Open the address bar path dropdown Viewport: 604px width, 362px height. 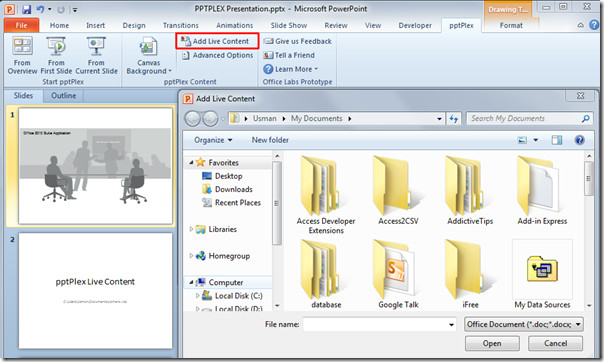[439, 119]
